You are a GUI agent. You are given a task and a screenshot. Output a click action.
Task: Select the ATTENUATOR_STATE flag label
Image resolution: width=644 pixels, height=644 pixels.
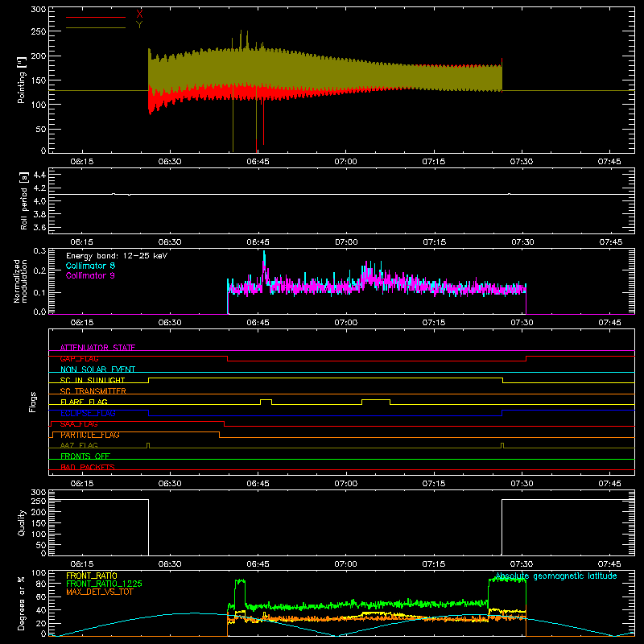pyautogui.click(x=97, y=348)
